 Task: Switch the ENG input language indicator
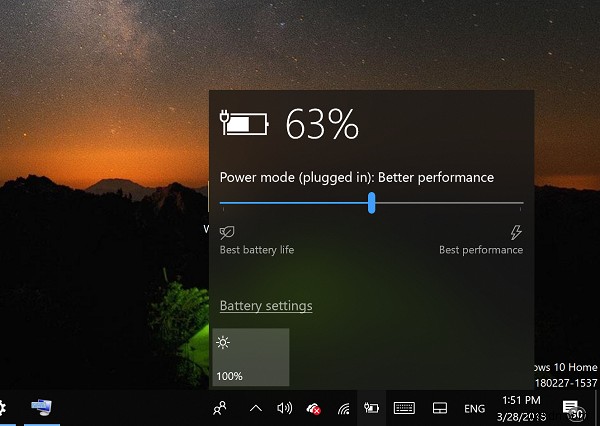[474, 409]
